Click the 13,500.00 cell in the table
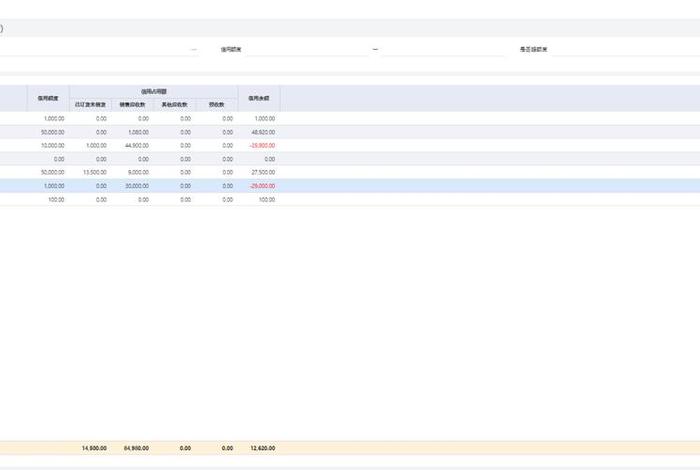Image resolution: width=700 pixels, height=470 pixels. [x=94, y=172]
